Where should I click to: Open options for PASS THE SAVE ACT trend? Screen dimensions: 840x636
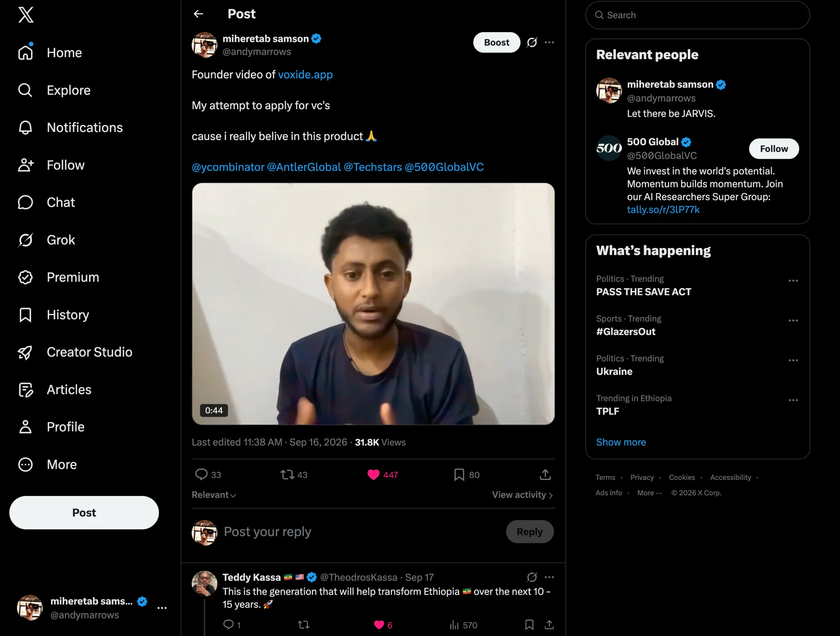point(793,281)
